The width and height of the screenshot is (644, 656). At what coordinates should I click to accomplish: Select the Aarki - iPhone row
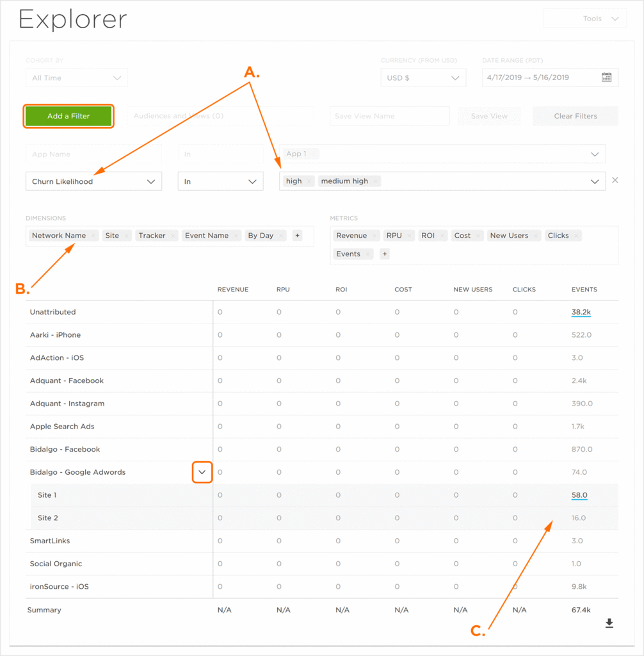click(322, 335)
